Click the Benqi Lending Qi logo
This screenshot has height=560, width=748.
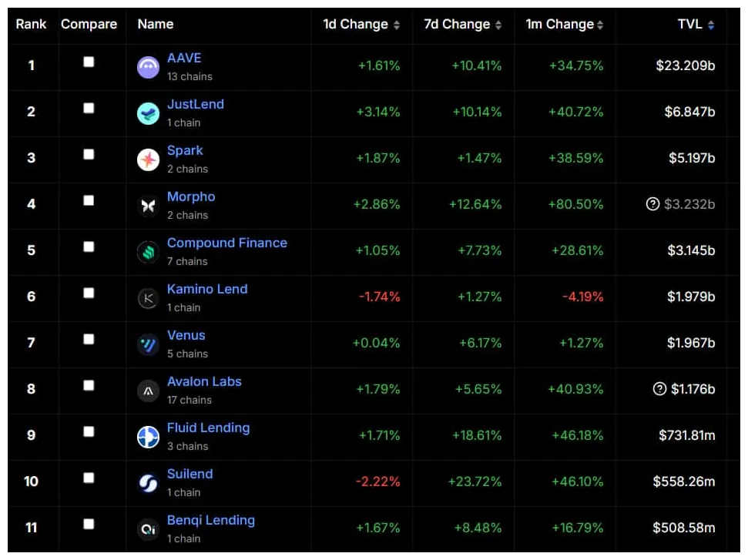coord(147,528)
